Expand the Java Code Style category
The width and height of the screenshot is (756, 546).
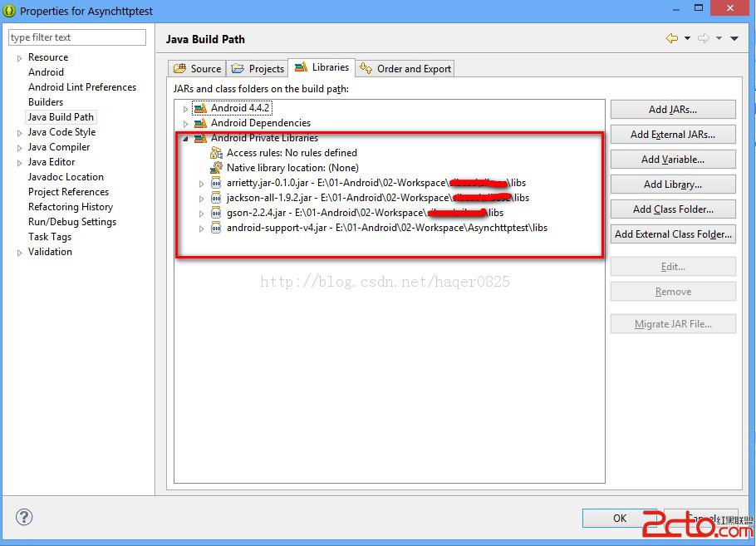pos(19,133)
